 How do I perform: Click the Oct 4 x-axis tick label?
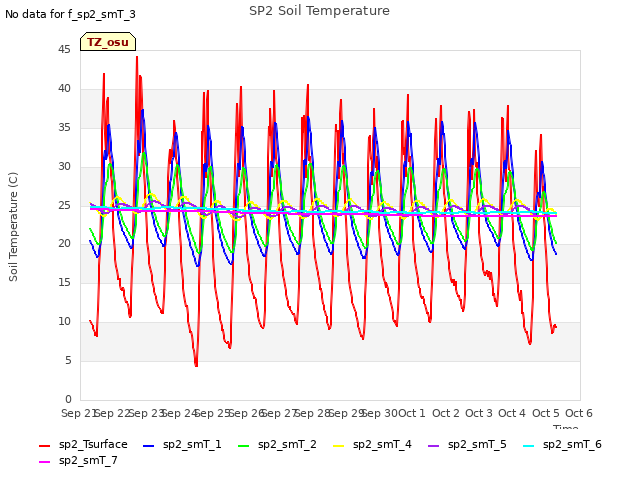[x=512, y=413]
